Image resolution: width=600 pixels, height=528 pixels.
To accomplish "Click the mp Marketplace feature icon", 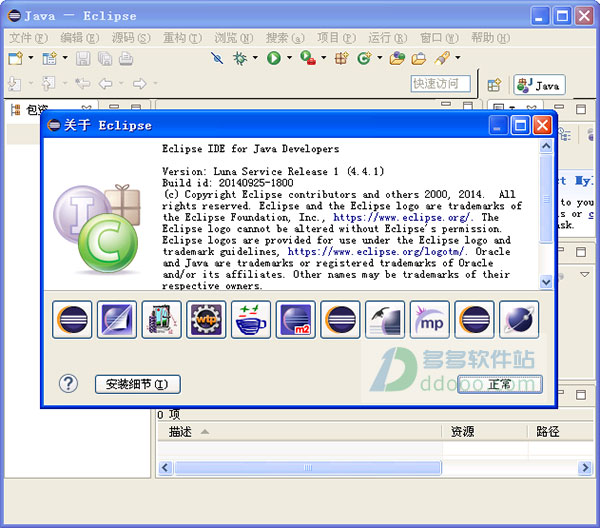I will (430, 319).
